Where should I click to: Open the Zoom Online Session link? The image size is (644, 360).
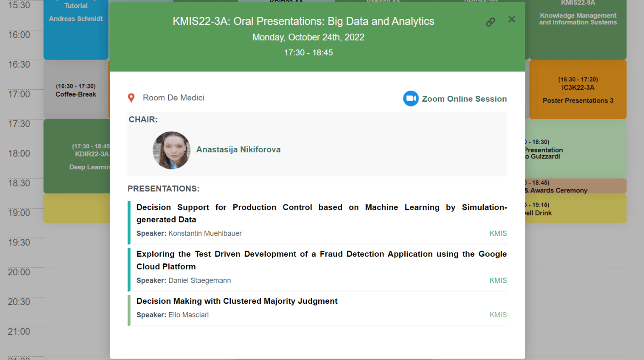click(x=464, y=99)
